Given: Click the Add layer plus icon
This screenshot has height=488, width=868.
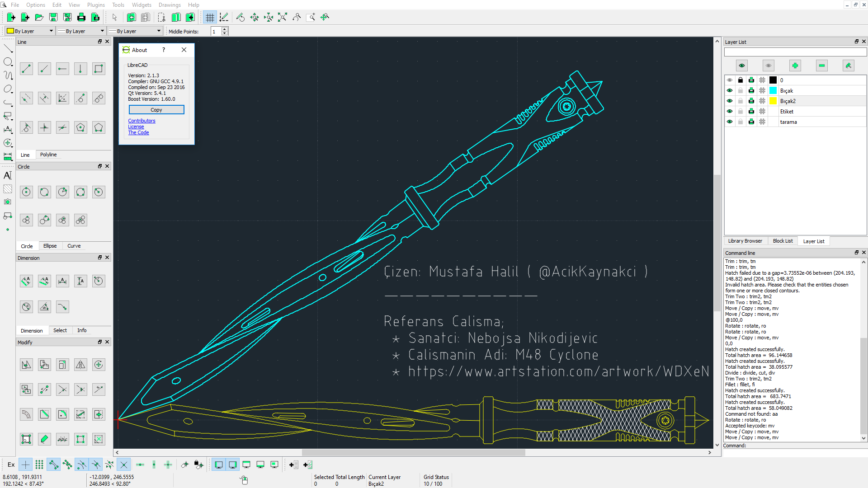Looking at the screenshot, I should (795, 66).
